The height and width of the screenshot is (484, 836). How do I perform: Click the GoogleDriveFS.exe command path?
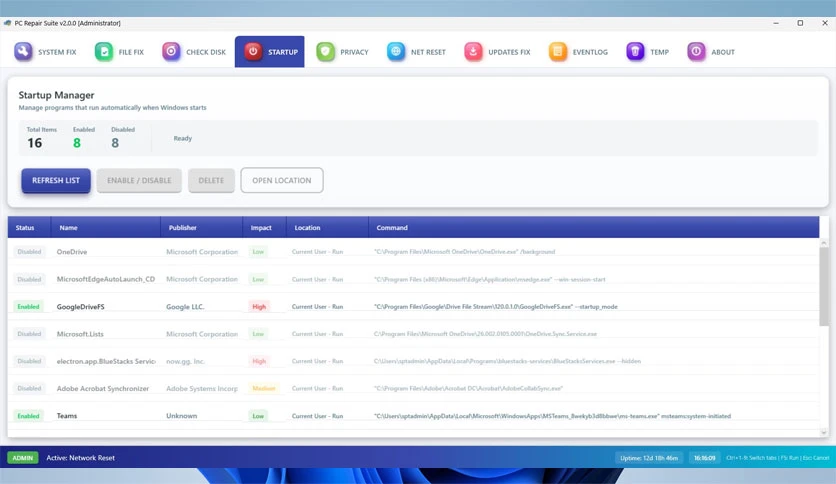pos(496,306)
